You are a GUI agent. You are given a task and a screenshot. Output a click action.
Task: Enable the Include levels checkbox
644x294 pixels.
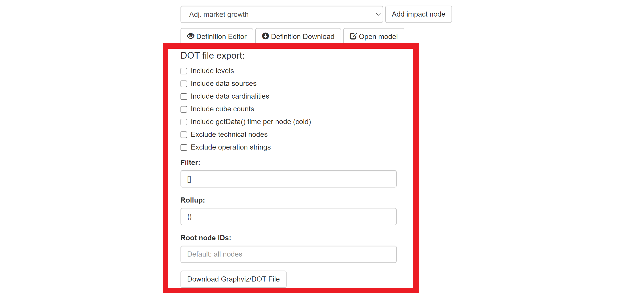point(184,71)
